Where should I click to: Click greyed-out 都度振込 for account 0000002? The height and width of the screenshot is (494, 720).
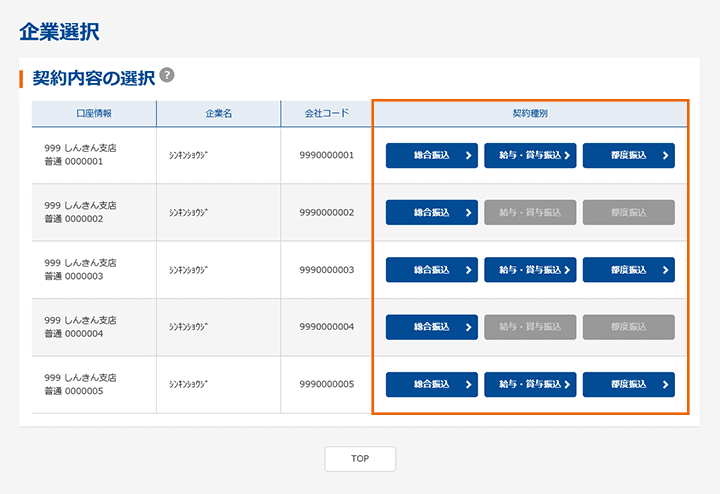click(x=628, y=212)
